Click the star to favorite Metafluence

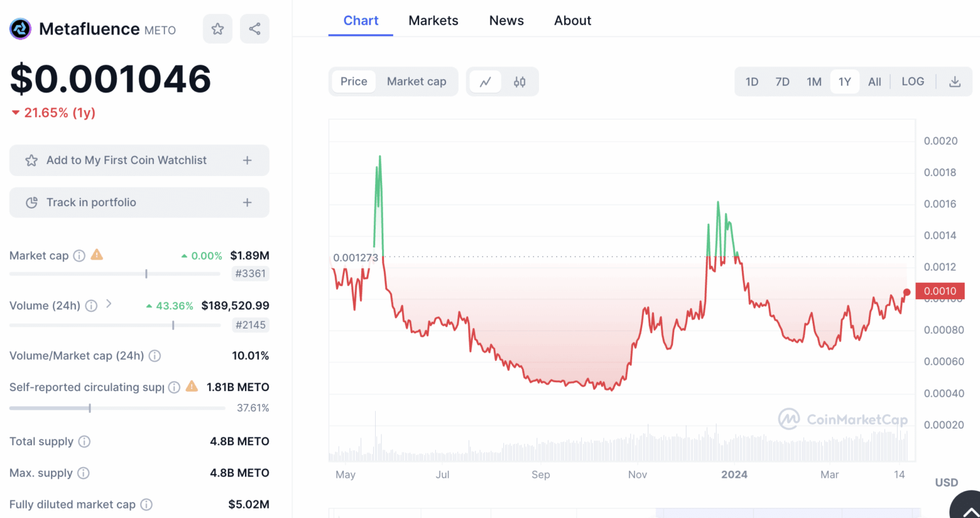click(x=218, y=29)
